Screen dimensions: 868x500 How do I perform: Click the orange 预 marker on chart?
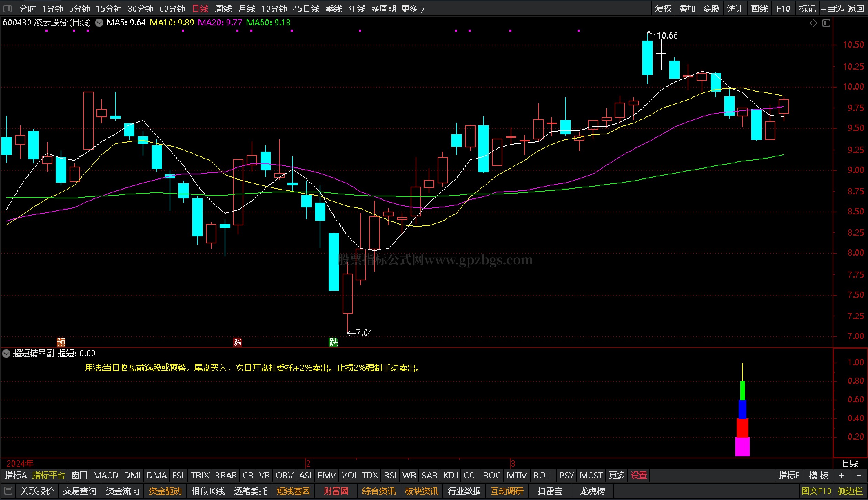(61, 342)
